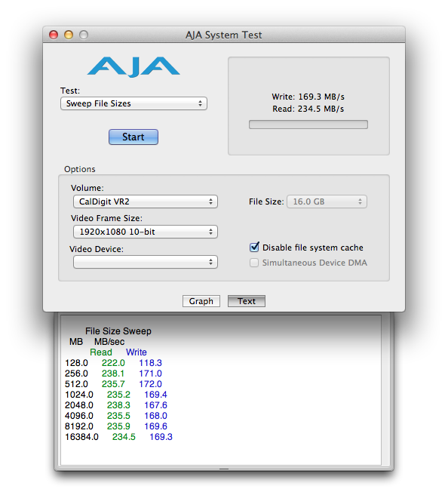Viewport: 448px width, 489px height.
Task: Click read value 235.7
Action: (x=113, y=384)
